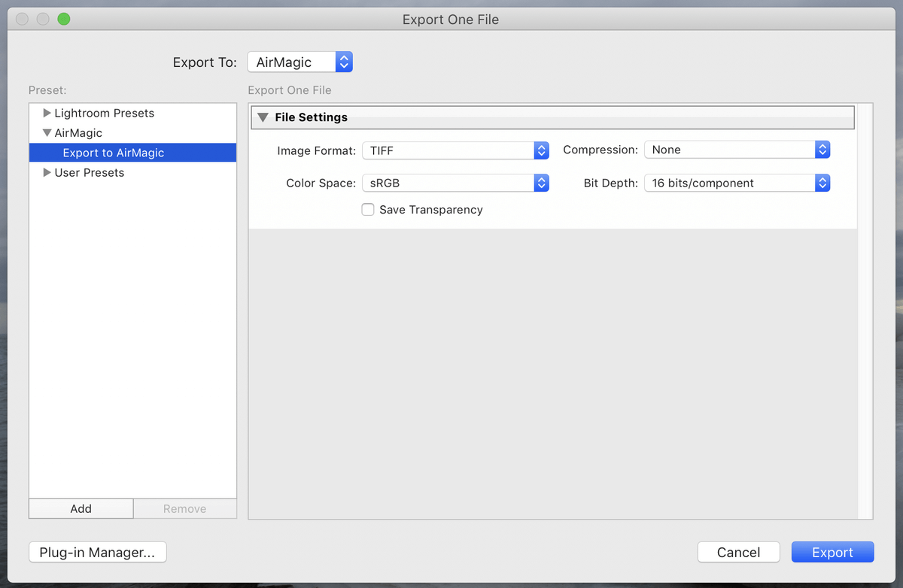Collapse the AirMagic preset folder
Screen dimensions: 903x588
47,133
